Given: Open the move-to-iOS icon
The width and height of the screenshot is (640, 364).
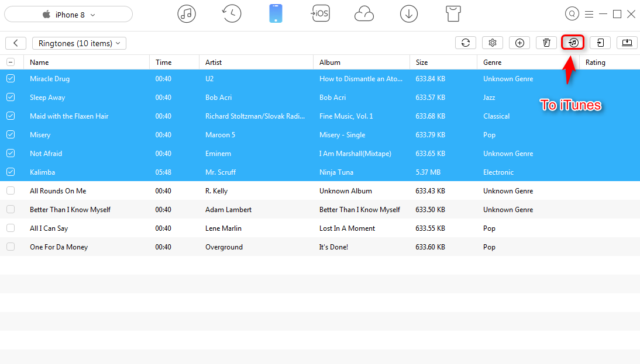Looking at the screenshot, I should [321, 14].
